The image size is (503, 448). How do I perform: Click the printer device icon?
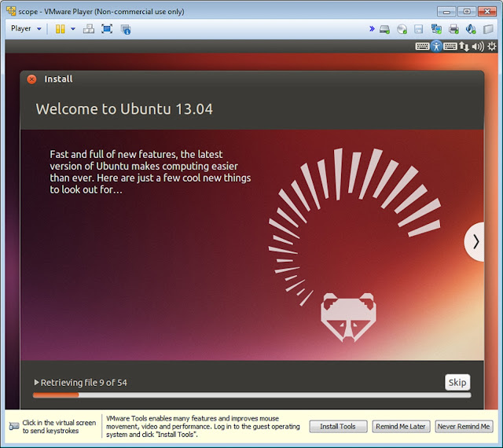tap(453, 29)
